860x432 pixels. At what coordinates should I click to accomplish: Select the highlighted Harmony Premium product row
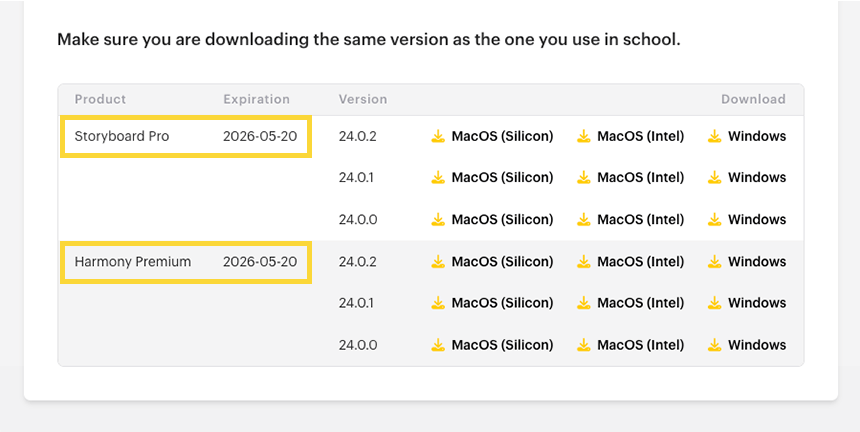(186, 262)
